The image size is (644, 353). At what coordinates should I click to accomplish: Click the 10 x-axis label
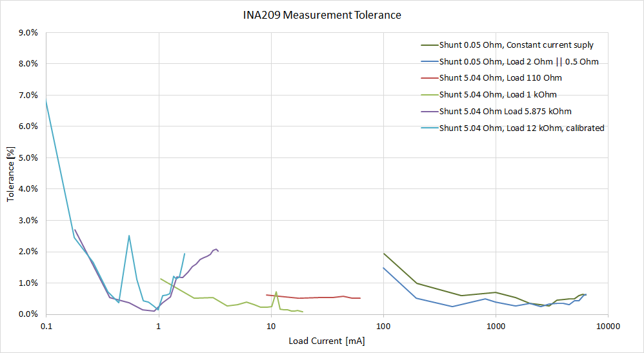coord(271,327)
